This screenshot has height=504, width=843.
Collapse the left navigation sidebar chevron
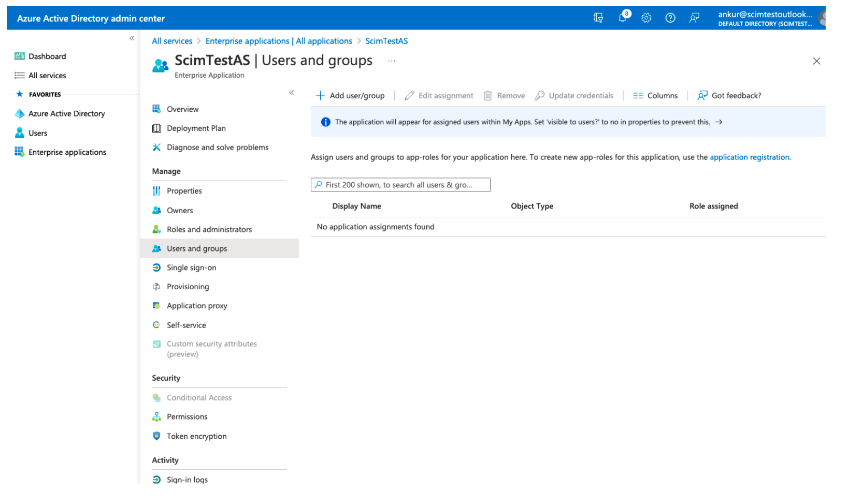coord(132,38)
